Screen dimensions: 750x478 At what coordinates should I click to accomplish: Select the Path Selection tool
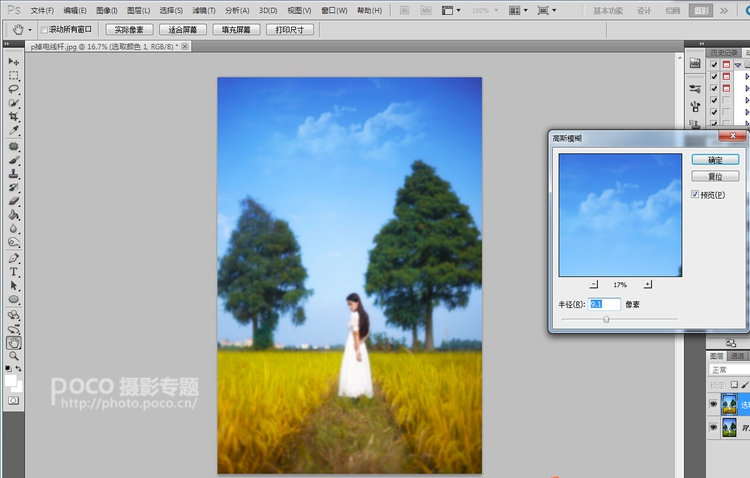[13, 286]
